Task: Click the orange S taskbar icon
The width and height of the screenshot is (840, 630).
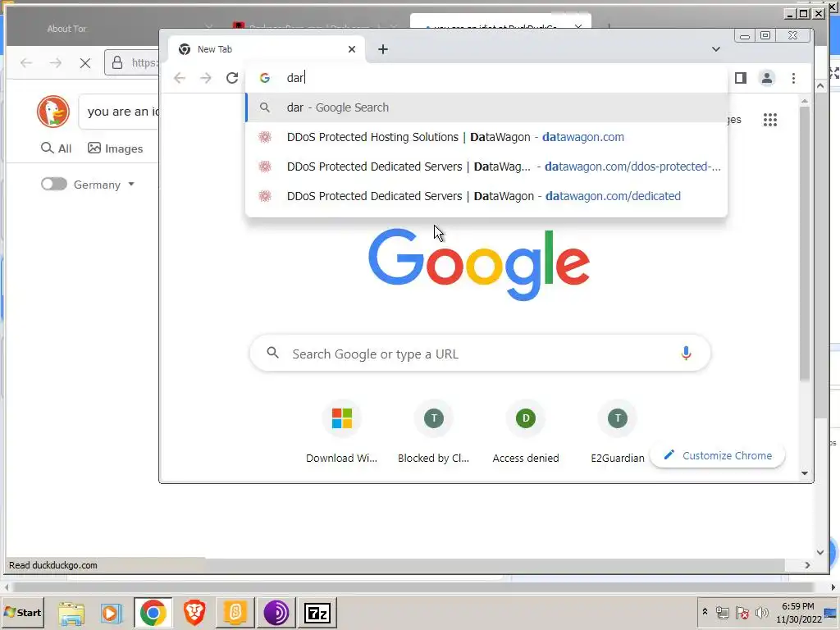Action: 235,613
